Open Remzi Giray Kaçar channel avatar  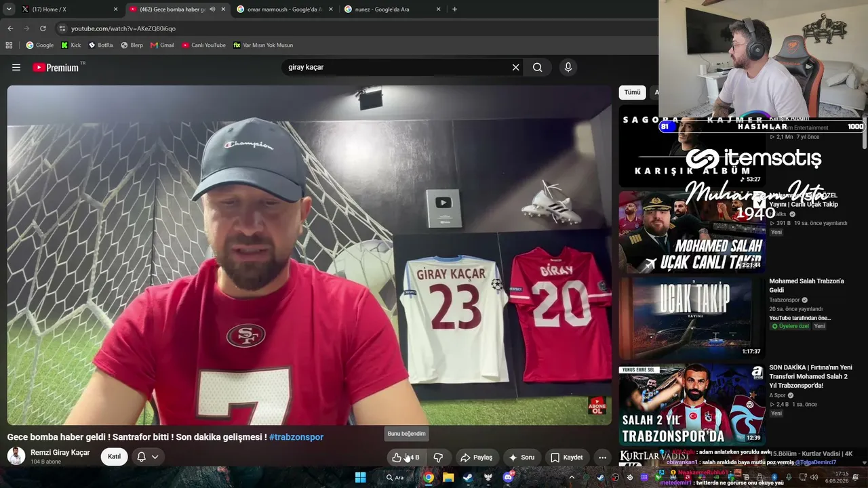click(x=16, y=456)
